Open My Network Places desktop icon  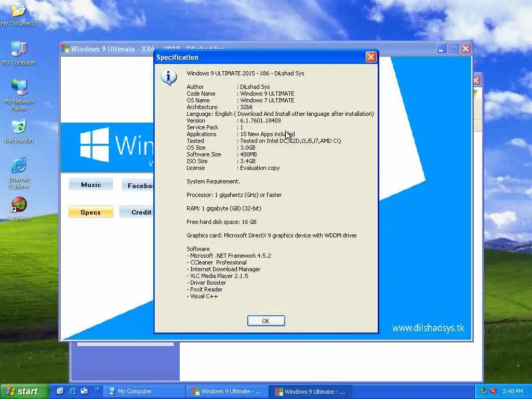click(x=19, y=95)
